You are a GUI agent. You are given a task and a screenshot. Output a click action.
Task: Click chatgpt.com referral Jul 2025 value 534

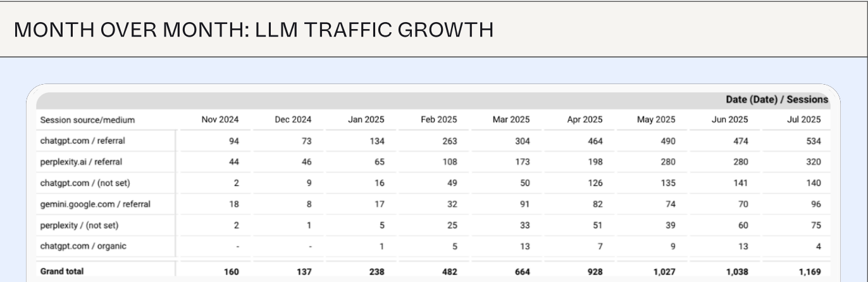coord(813,141)
